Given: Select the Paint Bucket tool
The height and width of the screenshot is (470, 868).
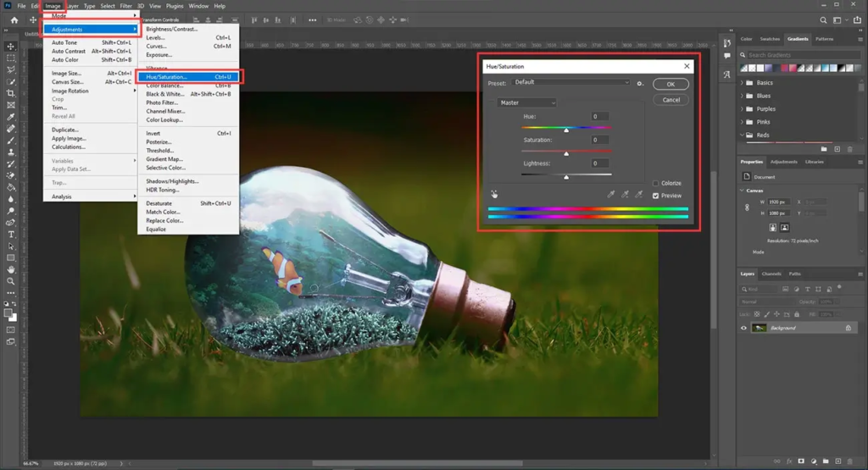Looking at the screenshot, I should point(10,187).
